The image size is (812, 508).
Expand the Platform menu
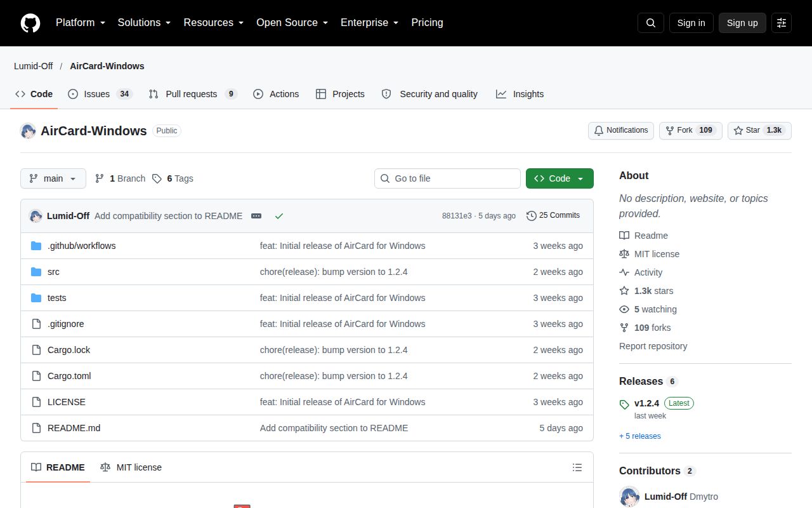coord(81,23)
